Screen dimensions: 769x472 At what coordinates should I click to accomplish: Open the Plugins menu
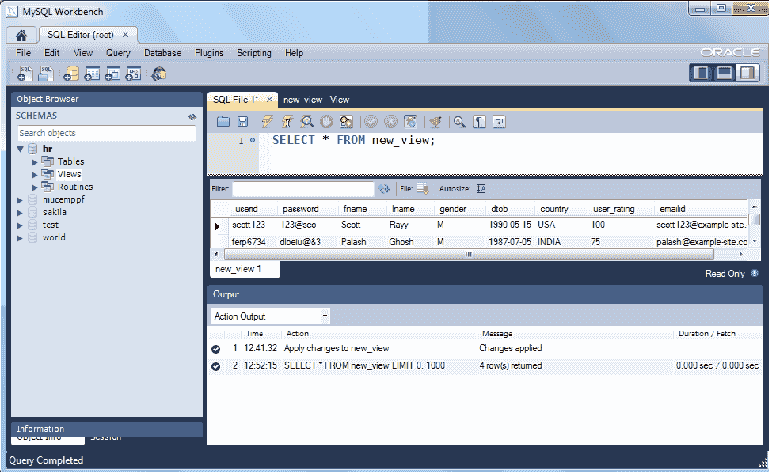209,52
